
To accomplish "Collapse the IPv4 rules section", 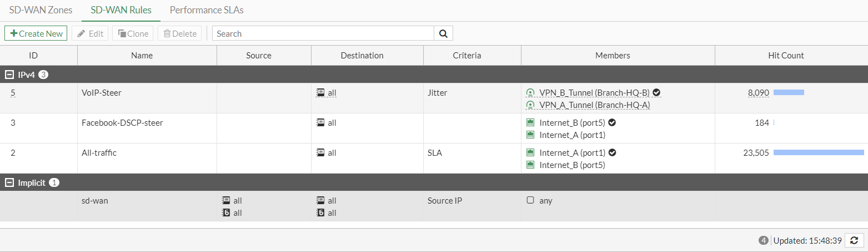I will coord(9,75).
